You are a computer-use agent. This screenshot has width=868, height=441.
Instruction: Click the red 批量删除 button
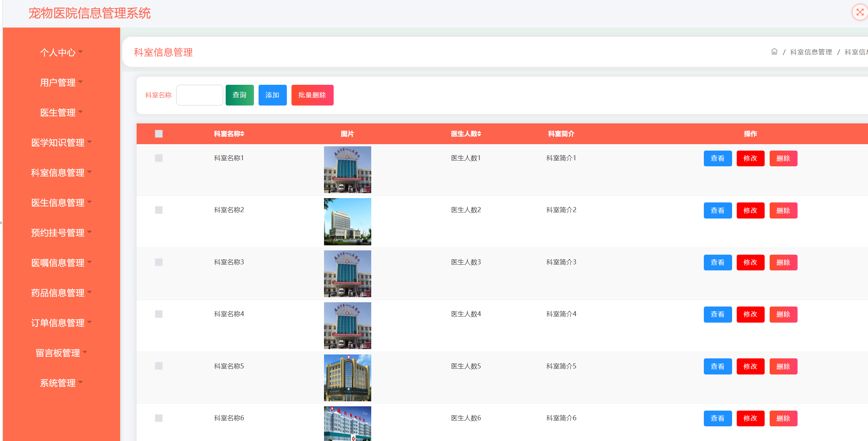312,95
